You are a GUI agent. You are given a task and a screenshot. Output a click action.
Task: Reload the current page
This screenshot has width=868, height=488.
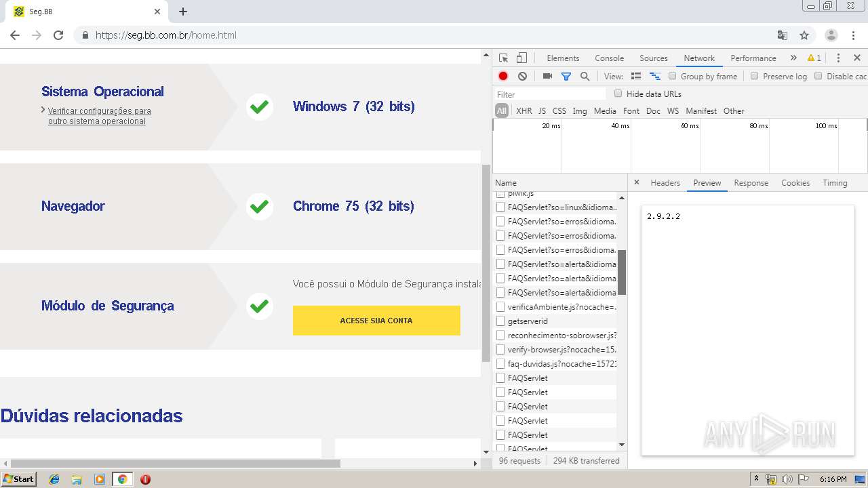58,35
